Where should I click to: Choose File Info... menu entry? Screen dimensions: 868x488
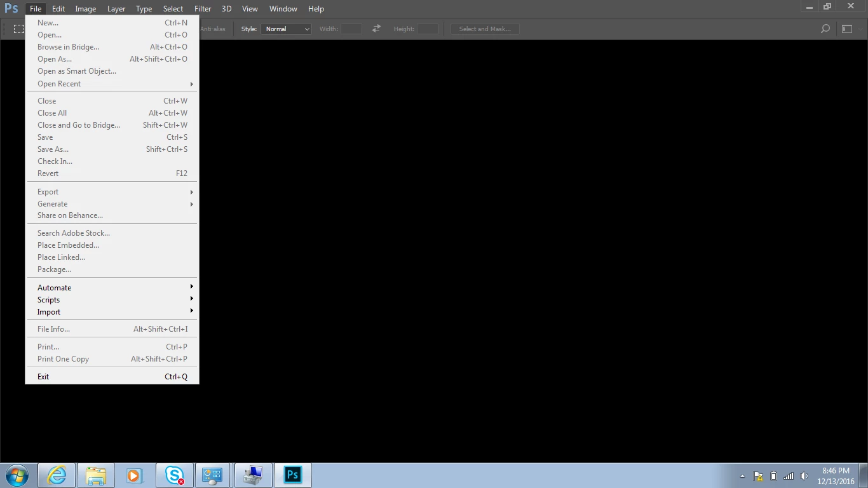click(x=112, y=329)
